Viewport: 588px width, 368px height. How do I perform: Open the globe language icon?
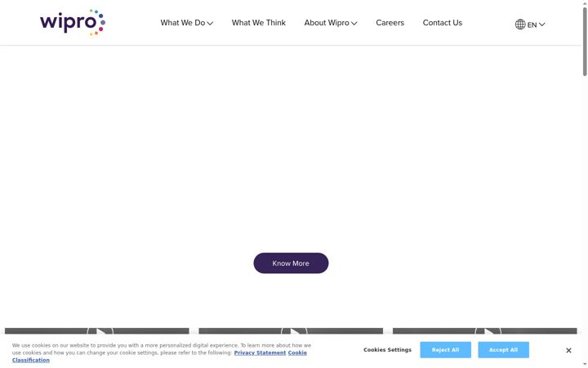[x=520, y=25]
